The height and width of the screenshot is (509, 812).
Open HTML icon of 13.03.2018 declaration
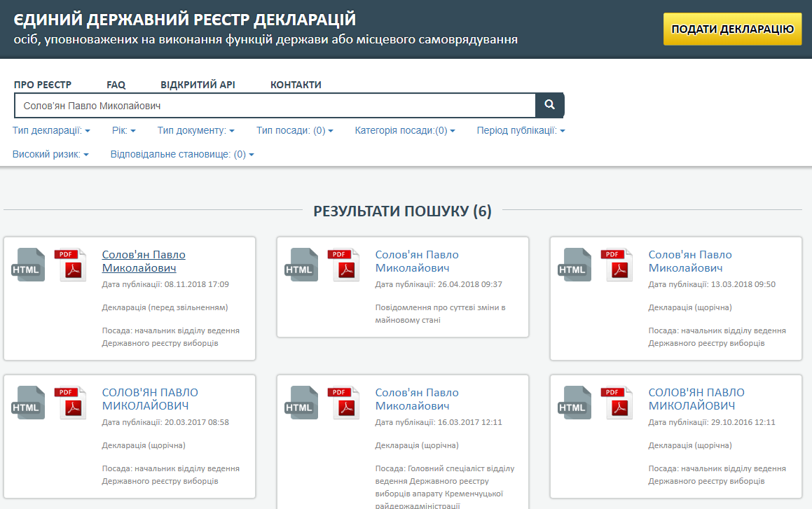tap(574, 265)
